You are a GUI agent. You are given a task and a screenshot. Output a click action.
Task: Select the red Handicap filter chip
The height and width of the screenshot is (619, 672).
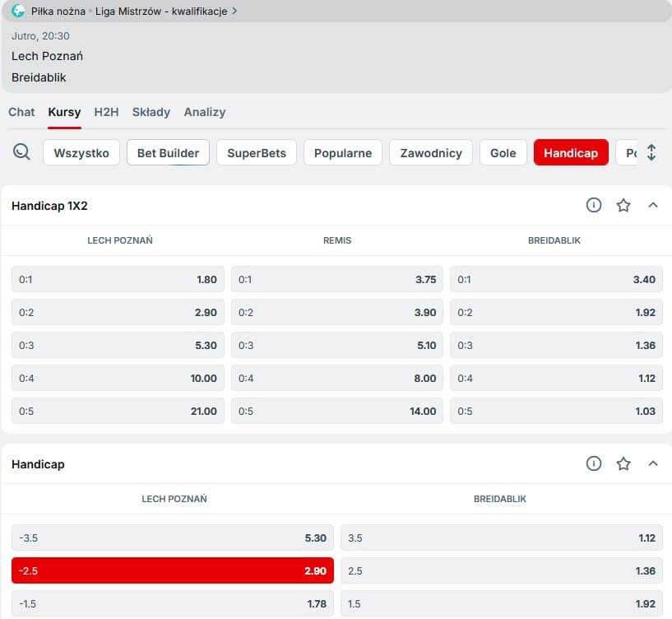[x=571, y=153]
